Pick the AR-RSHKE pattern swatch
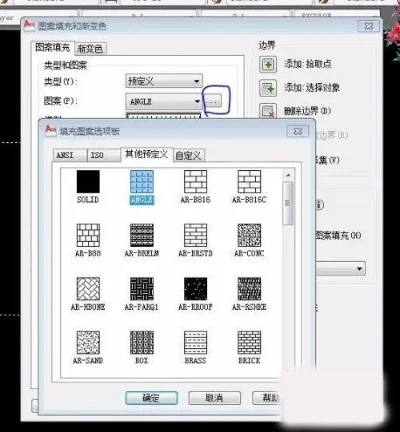 click(x=249, y=289)
